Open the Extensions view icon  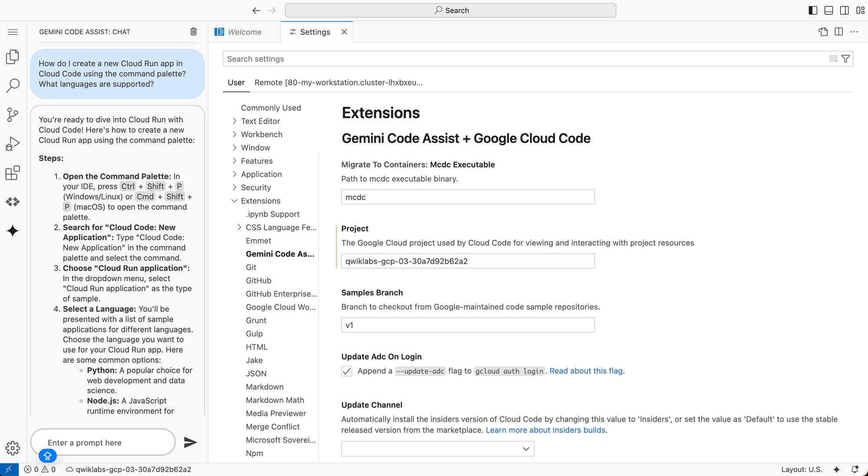tap(13, 173)
